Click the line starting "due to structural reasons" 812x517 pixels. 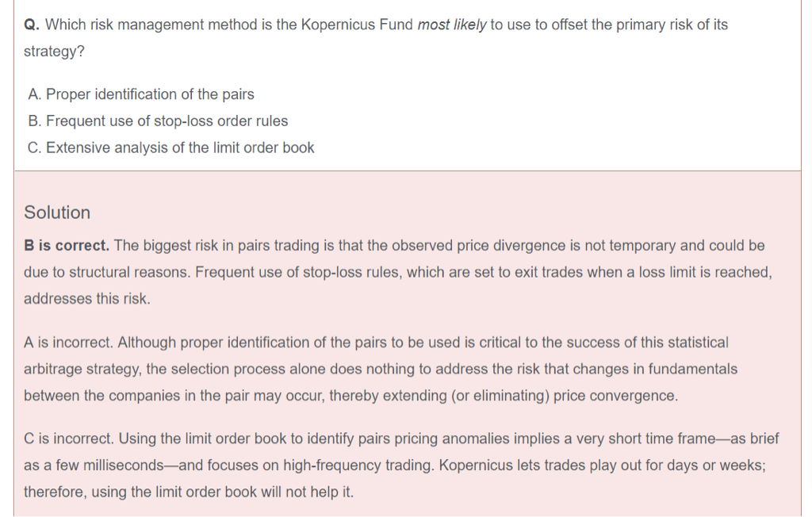pyautogui.click(x=396, y=272)
